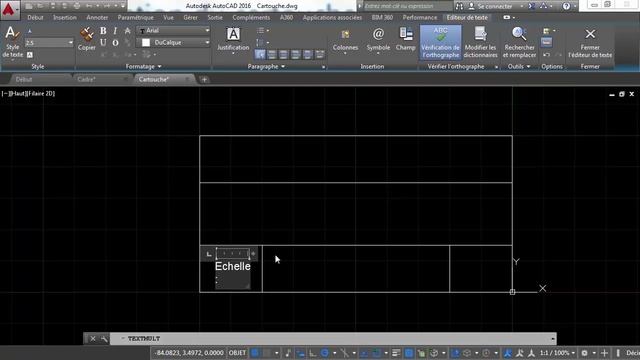Select the right paragraph alignment icon
This screenshot has width=640, height=360.
(296, 54)
